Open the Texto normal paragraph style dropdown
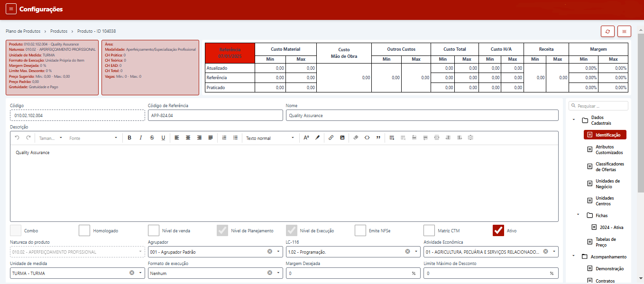This screenshot has width=644, height=284. [269, 138]
